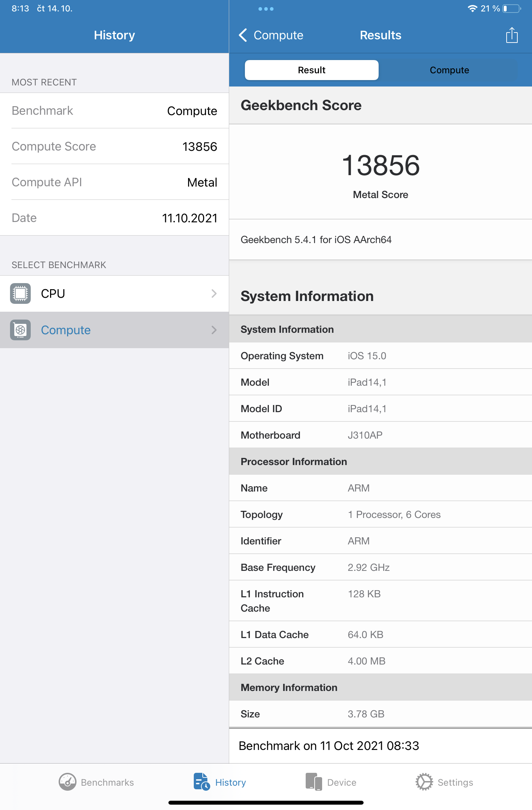Tap the Date value 11.10.2021

click(x=189, y=218)
